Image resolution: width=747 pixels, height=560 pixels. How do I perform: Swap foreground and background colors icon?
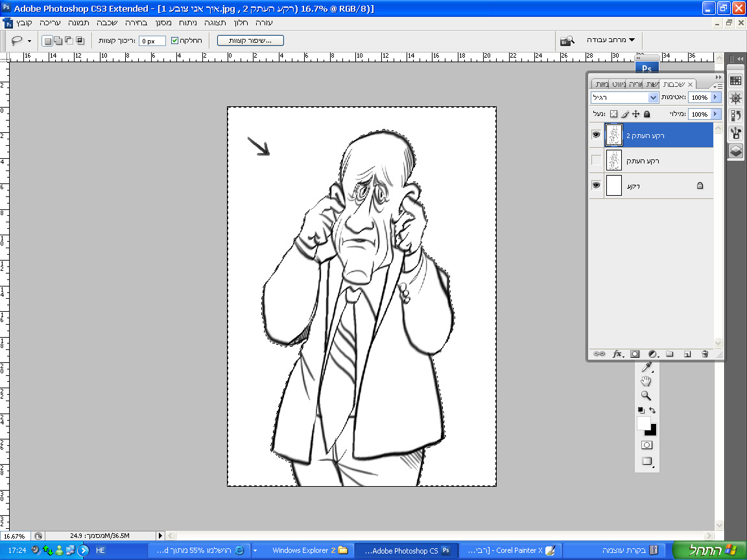652,410
